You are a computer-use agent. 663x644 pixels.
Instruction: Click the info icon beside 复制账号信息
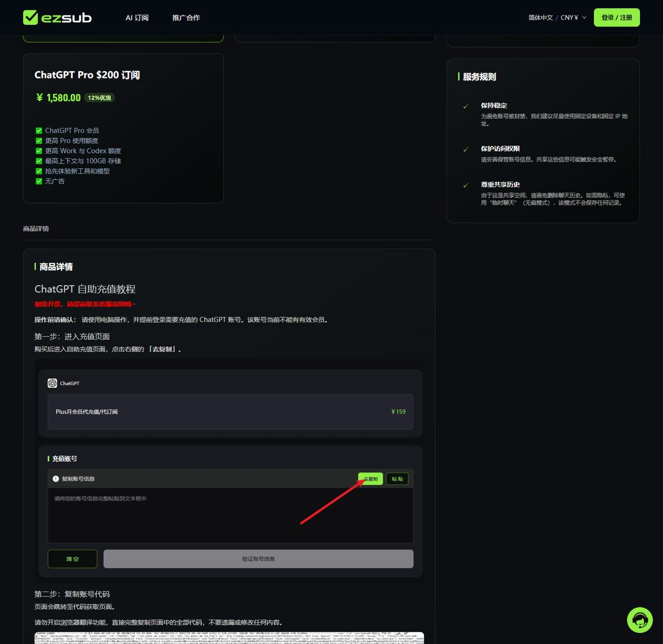pos(56,479)
